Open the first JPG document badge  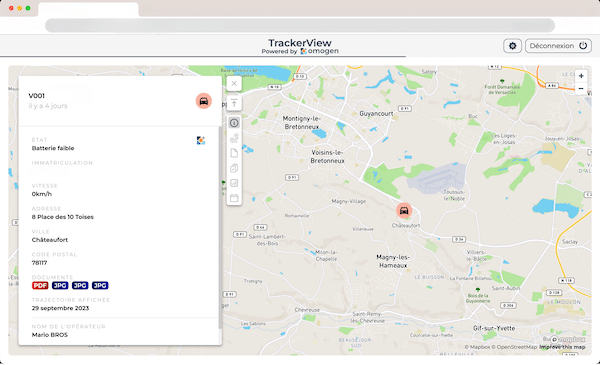(x=60, y=285)
